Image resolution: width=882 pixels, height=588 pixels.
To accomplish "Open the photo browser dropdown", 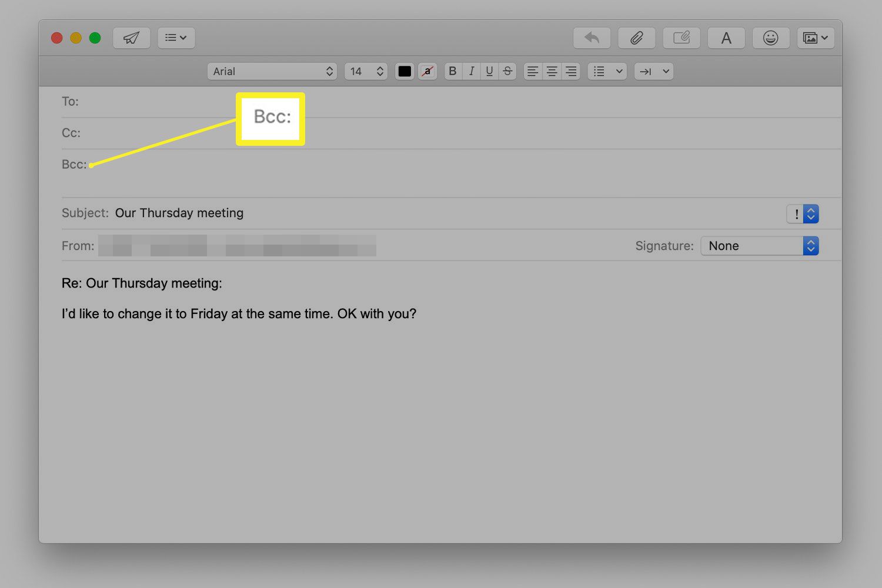I will 816,38.
